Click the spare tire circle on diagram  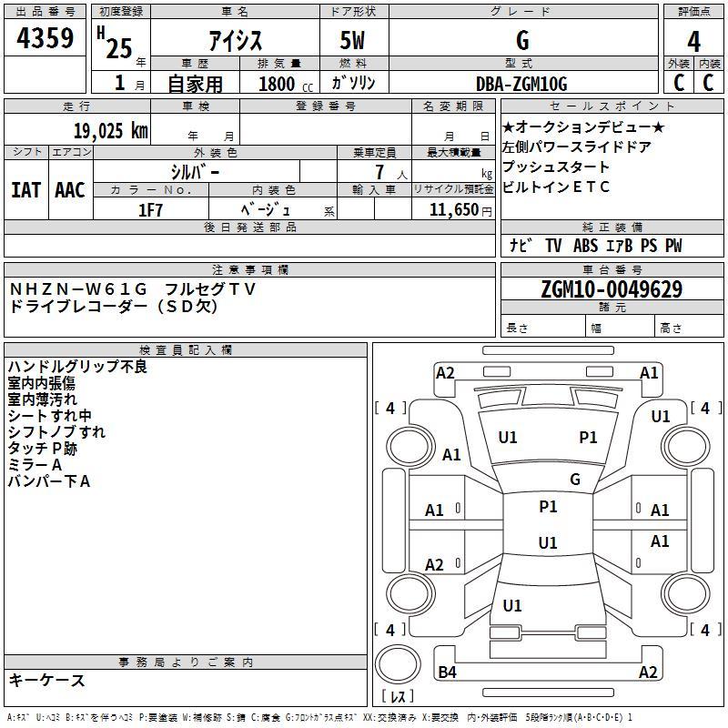pyautogui.click(x=398, y=664)
